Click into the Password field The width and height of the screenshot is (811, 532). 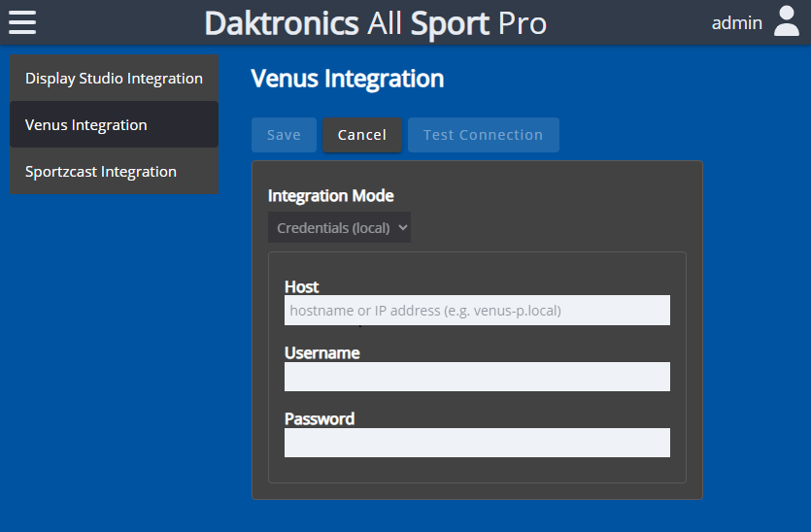pyautogui.click(x=477, y=443)
